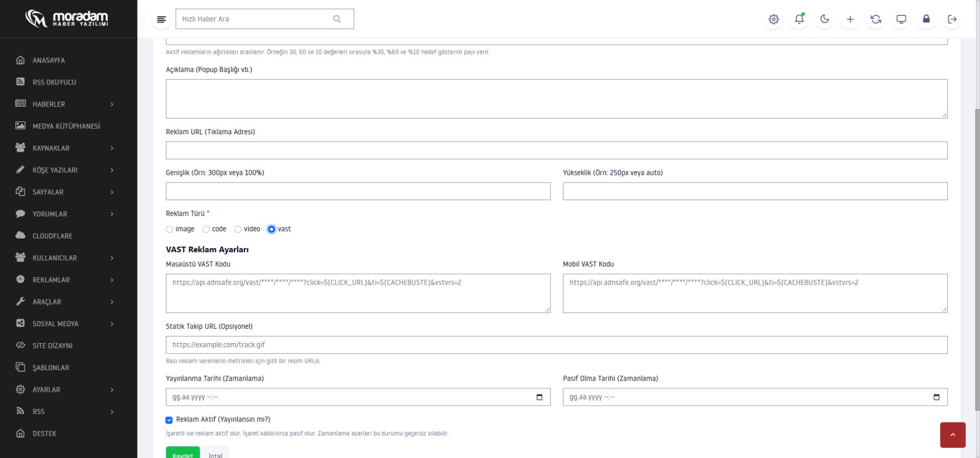Click the Hızlı Haber Ara search field
The image size is (980, 458).
264,19
